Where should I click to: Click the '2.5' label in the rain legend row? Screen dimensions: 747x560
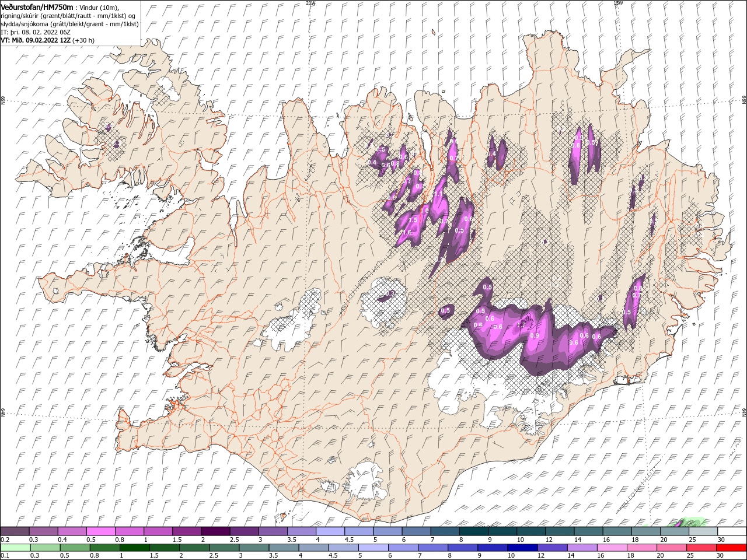coord(213,556)
